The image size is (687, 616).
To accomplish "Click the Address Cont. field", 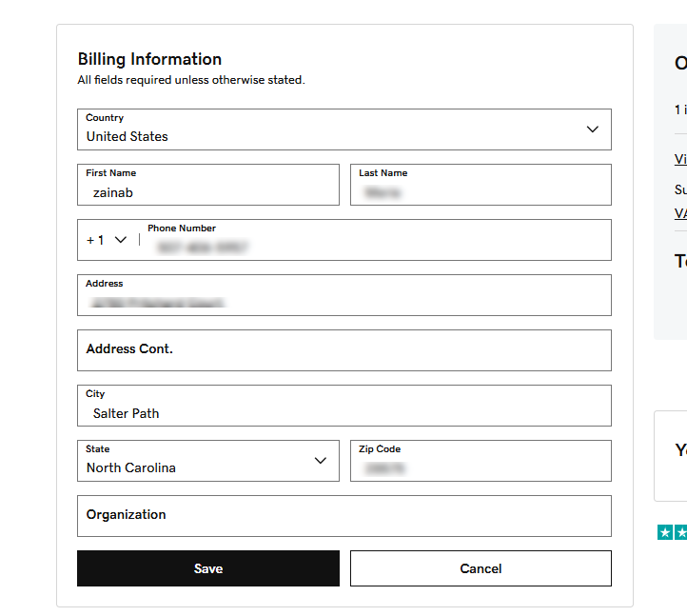I will 343,350.
